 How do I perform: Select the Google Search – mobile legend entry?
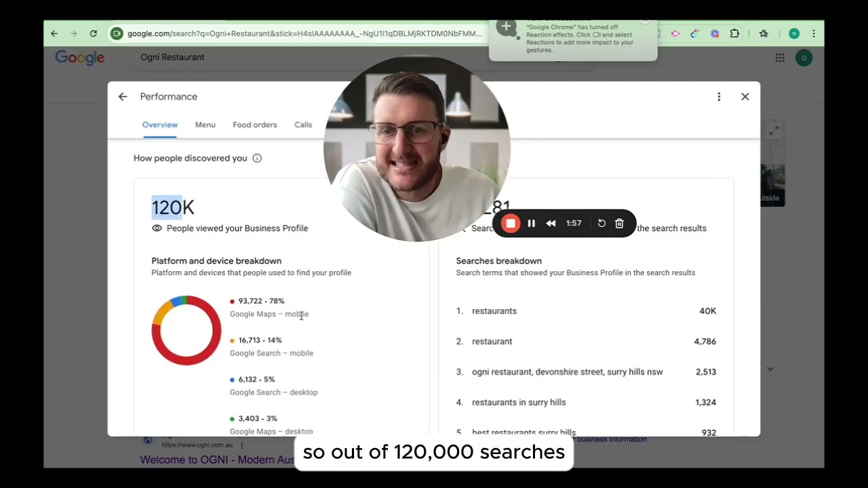271,346
